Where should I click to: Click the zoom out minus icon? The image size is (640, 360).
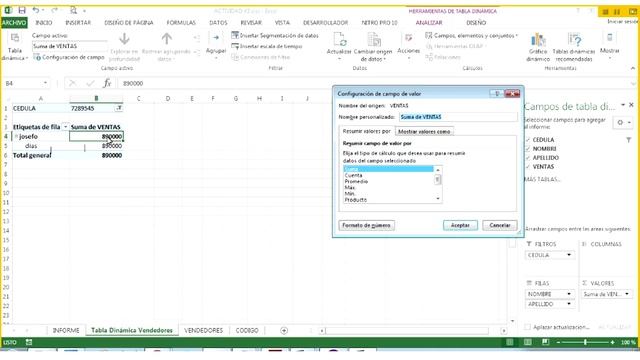558,342
